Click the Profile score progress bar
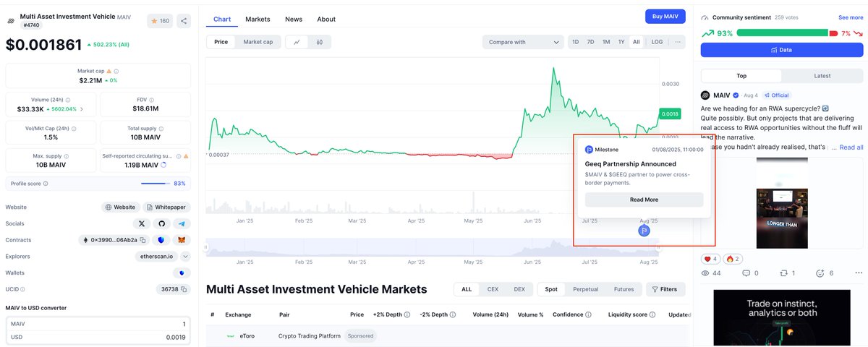This screenshot has height=347, width=868. pos(156,184)
